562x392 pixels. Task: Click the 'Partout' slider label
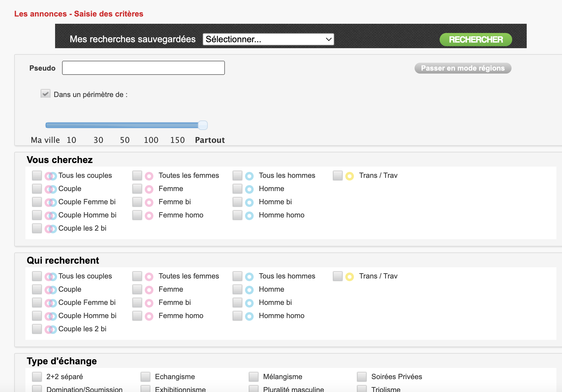point(210,140)
